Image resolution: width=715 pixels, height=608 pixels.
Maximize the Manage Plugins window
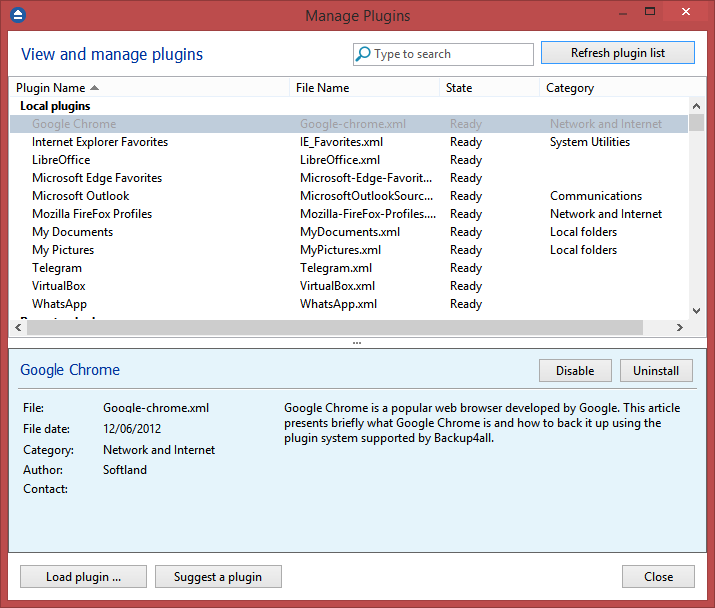tap(650, 11)
